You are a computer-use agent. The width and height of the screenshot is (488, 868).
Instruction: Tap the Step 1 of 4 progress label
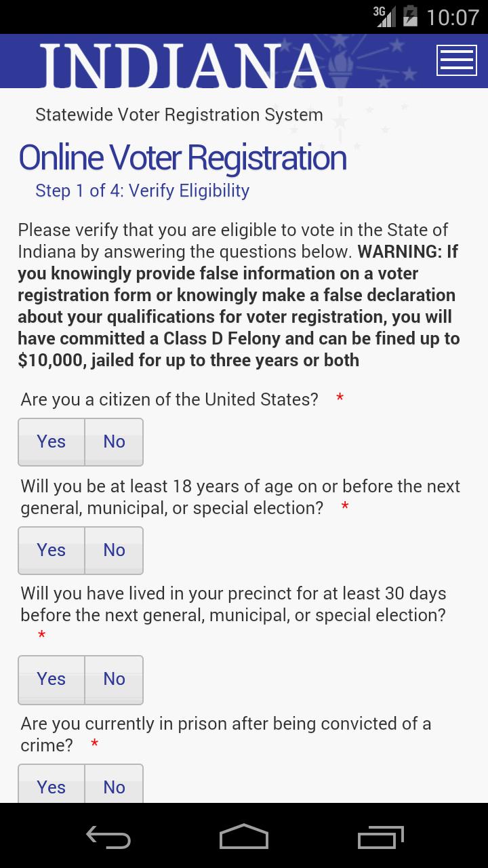(141, 191)
